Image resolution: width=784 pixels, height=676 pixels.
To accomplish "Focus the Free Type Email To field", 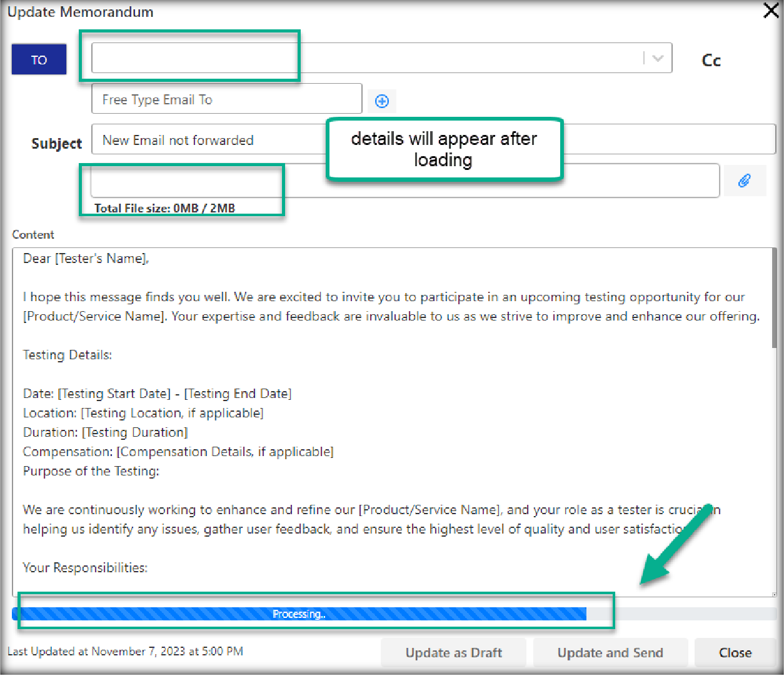I will 226,99.
